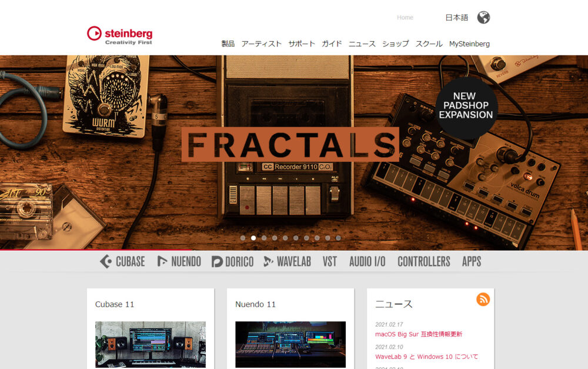The height and width of the screenshot is (369, 588).
Task: Click the ニュース panel heading
Action: pos(394,304)
